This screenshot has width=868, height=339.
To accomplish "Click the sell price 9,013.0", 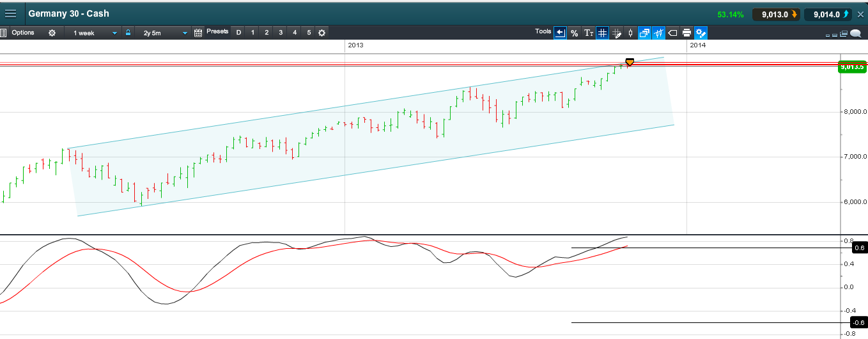I will tap(776, 14).
